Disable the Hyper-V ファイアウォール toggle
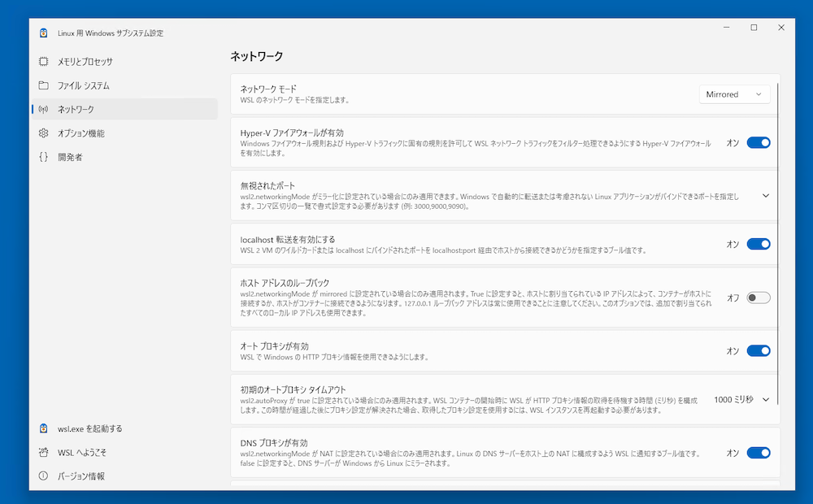Image resolution: width=813 pixels, height=504 pixels. 758,143
